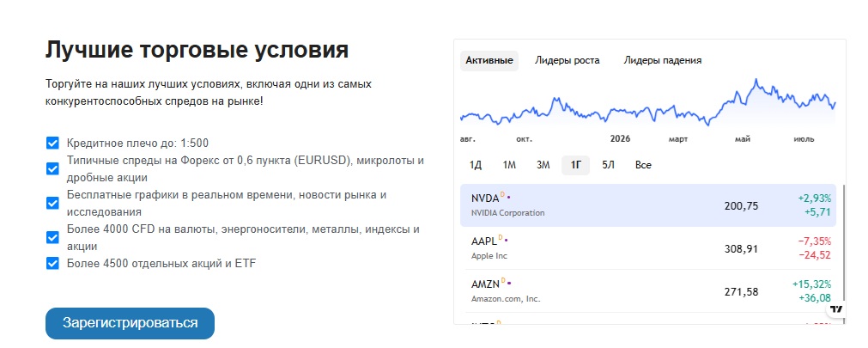Switch to the Лидеры роста tab
The height and width of the screenshot is (348, 868).
tap(567, 60)
